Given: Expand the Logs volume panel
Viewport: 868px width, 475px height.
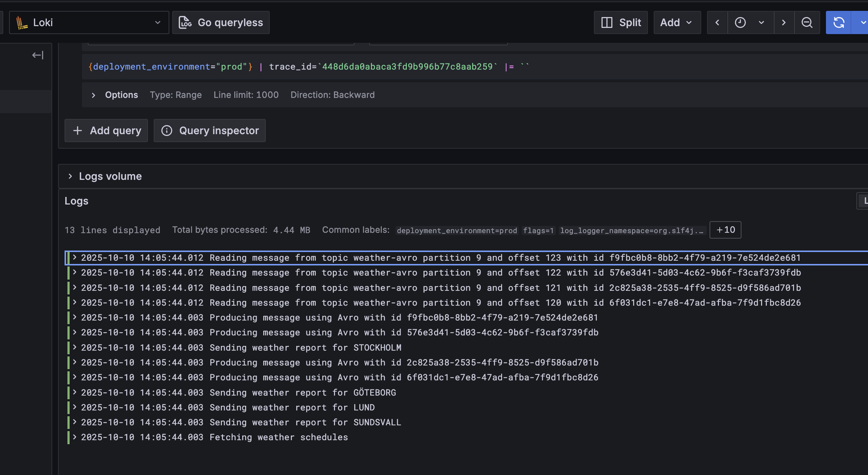Looking at the screenshot, I should pyautogui.click(x=70, y=176).
